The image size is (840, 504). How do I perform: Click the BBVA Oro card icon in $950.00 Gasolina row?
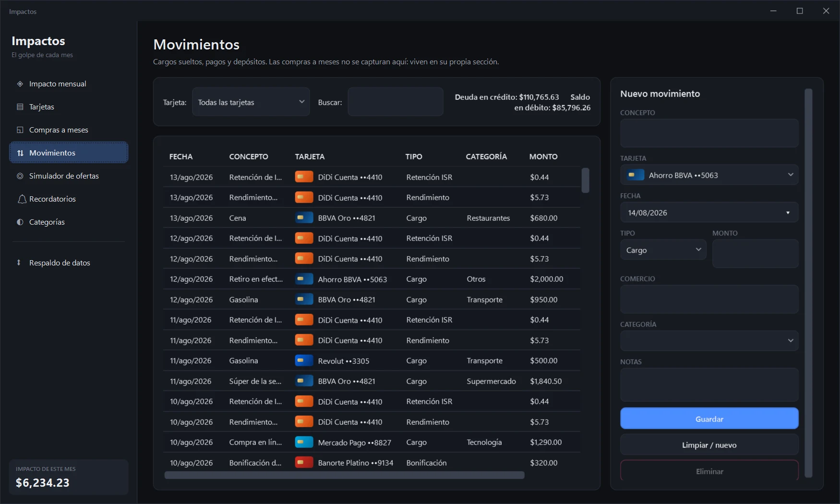click(x=304, y=300)
